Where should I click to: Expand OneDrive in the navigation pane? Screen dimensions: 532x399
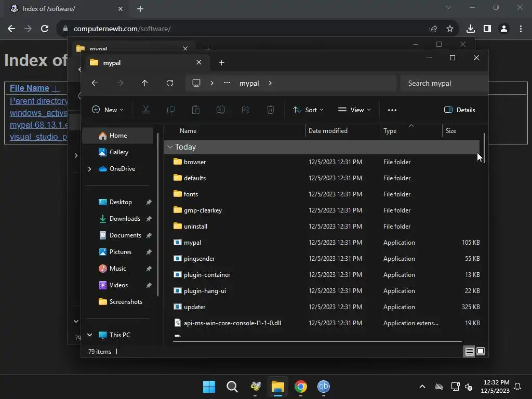click(x=89, y=169)
